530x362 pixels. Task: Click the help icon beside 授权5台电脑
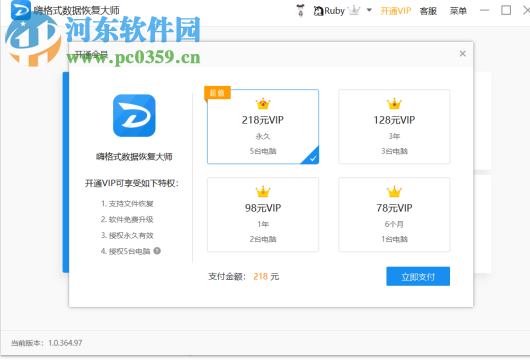[x=157, y=251]
